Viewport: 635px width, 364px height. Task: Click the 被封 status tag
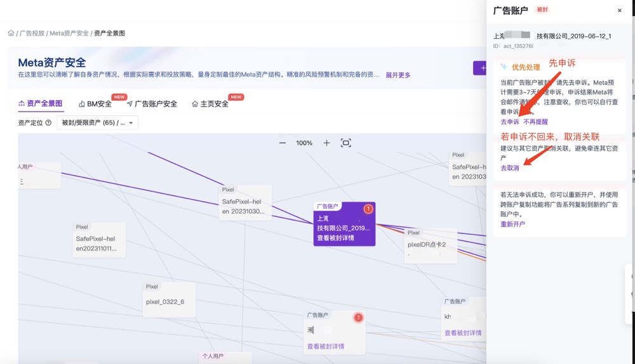click(x=542, y=10)
